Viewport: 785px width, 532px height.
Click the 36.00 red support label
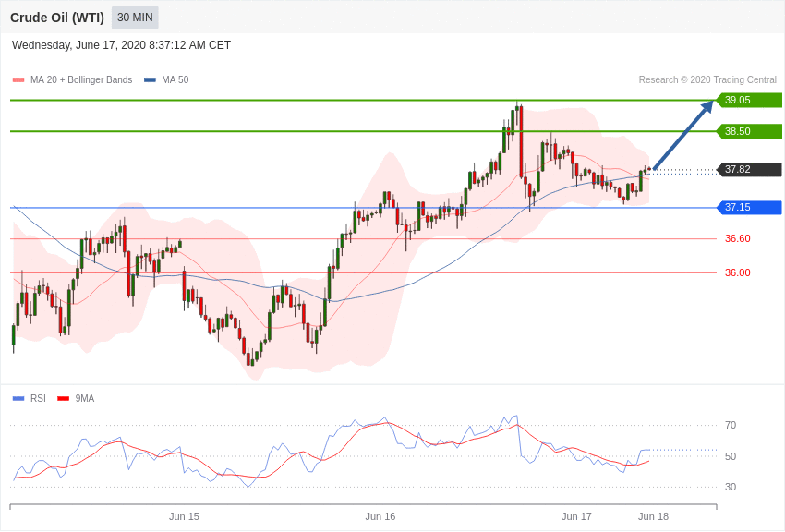pos(738,272)
